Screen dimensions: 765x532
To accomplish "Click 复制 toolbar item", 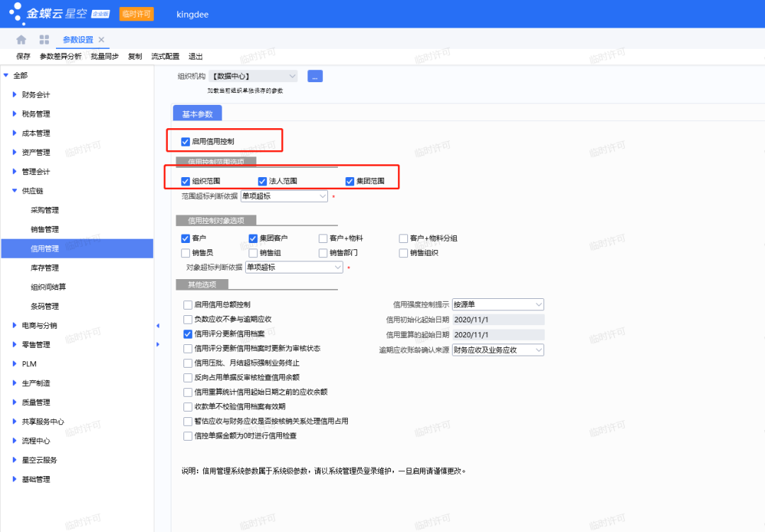I will click(135, 56).
